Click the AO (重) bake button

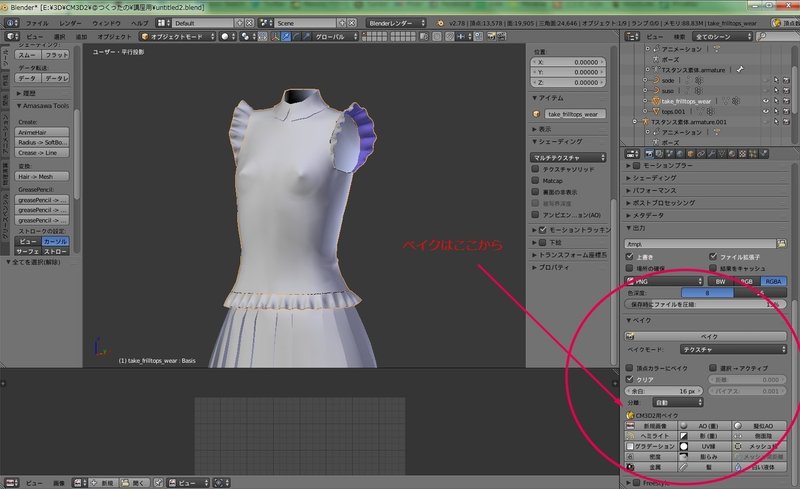[704, 426]
